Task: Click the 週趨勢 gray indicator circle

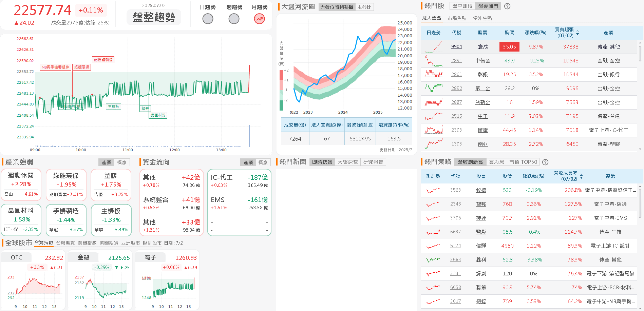Action: point(234,19)
